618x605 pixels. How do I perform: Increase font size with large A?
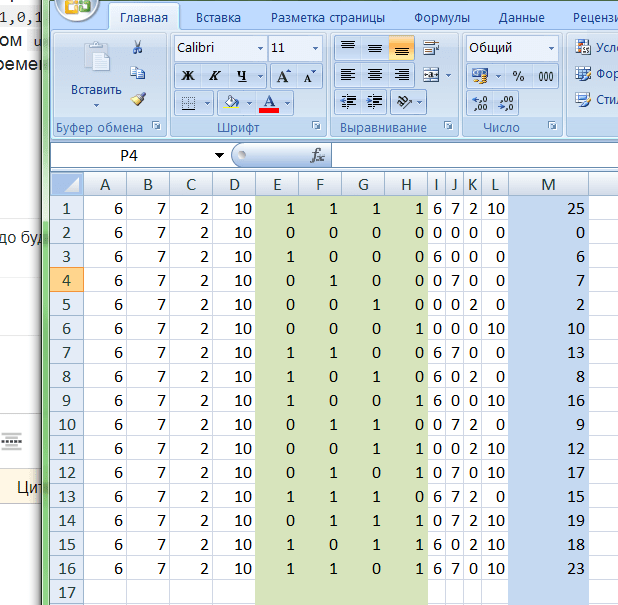[x=283, y=76]
